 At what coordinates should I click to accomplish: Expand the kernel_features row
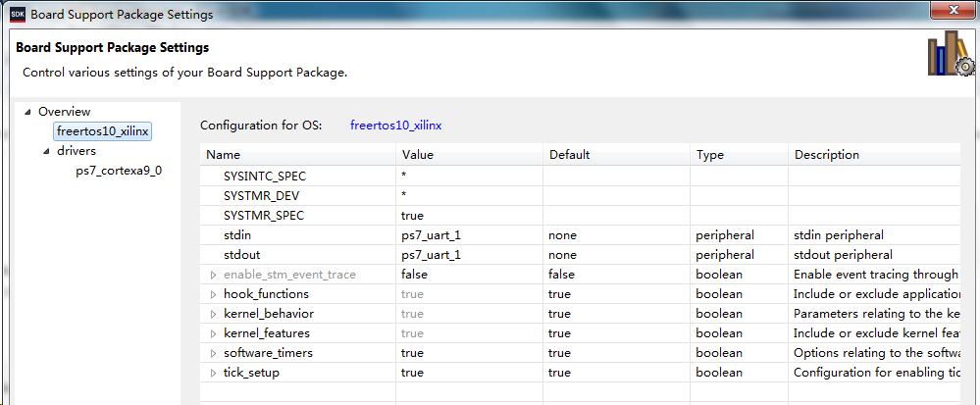click(x=213, y=333)
